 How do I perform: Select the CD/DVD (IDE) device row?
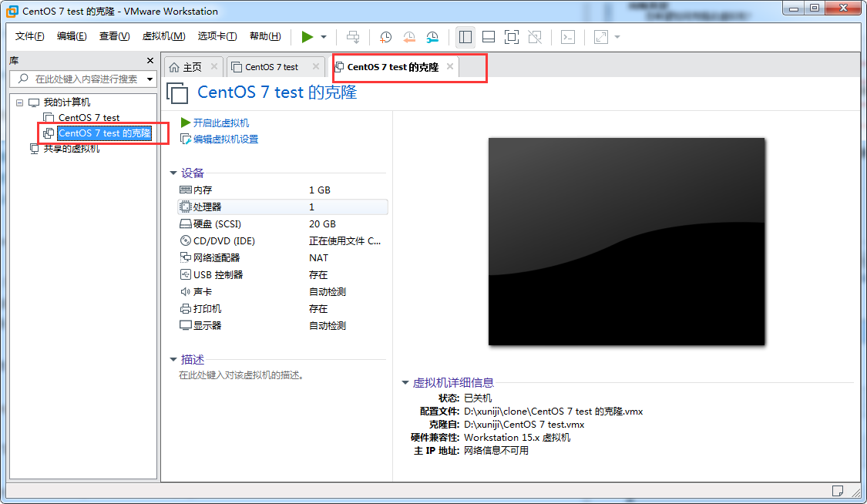pyautogui.click(x=282, y=241)
